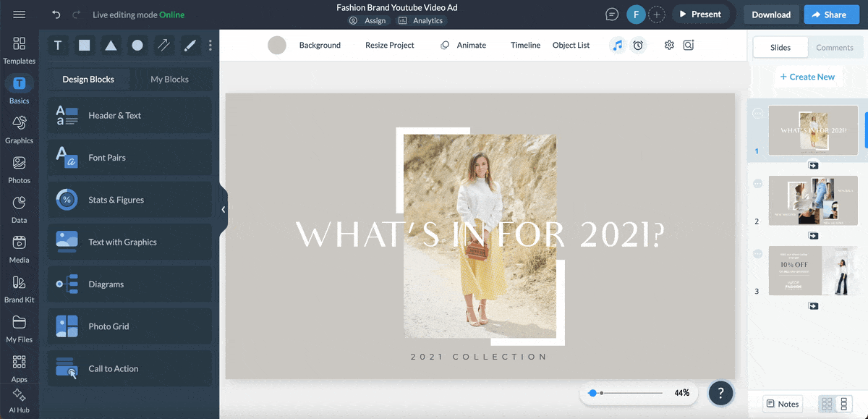Viewport: 868px width, 419px height.
Task: Select the circle shape tool
Action: 137,46
